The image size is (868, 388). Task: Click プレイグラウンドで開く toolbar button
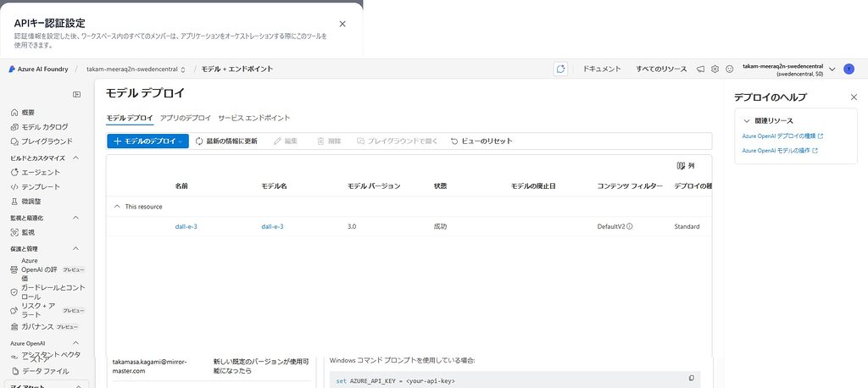398,141
